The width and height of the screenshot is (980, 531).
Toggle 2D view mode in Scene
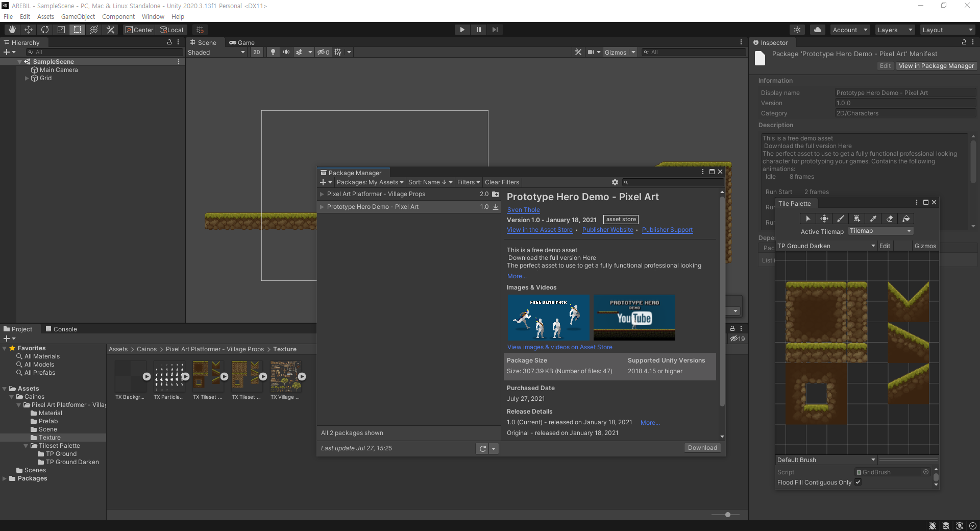[257, 52]
